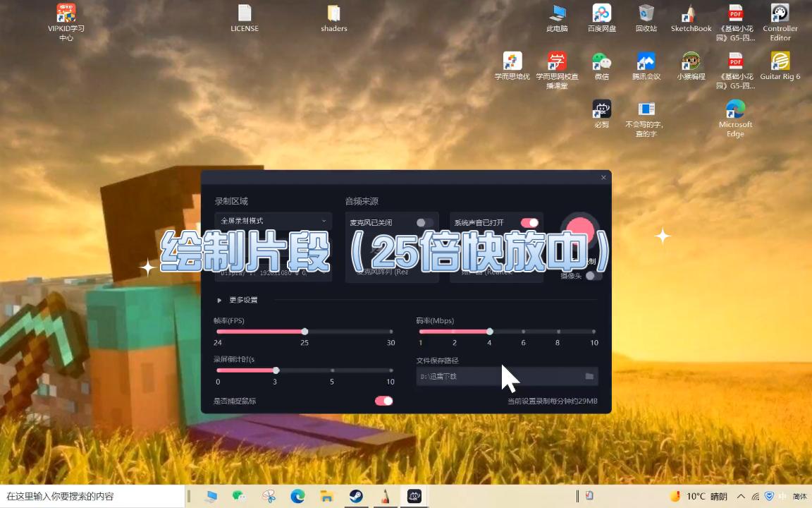Select the 帧率 FPS slider handle
This screenshot has width=812, height=508.
(x=304, y=331)
